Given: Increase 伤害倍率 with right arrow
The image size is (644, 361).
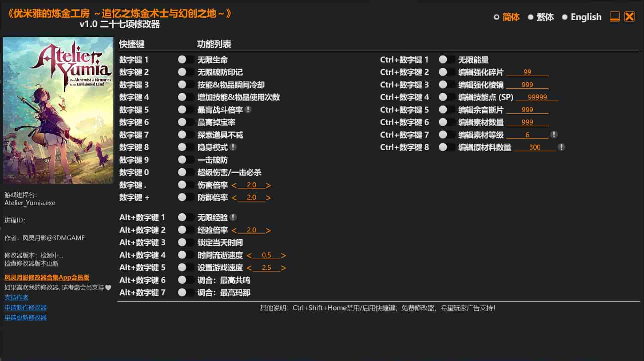Looking at the screenshot, I should 268,185.
